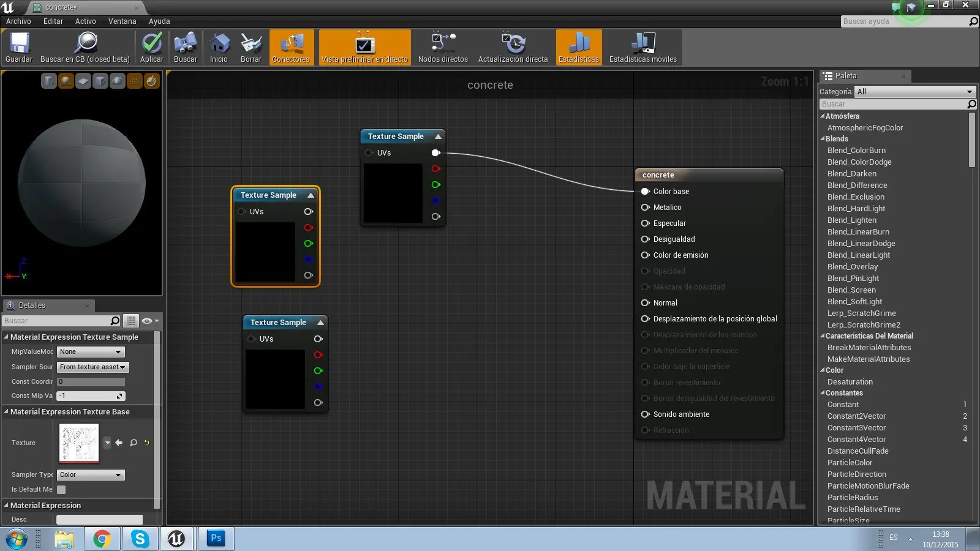
Task: Toggle the Conectores toolbar button
Action: [x=292, y=48]
